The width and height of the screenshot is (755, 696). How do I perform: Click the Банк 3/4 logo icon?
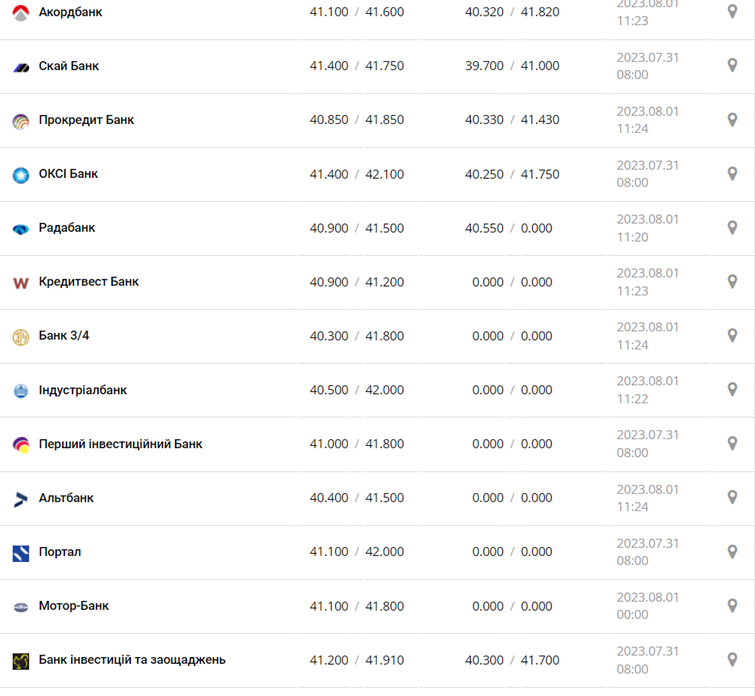tap(21, 337)
